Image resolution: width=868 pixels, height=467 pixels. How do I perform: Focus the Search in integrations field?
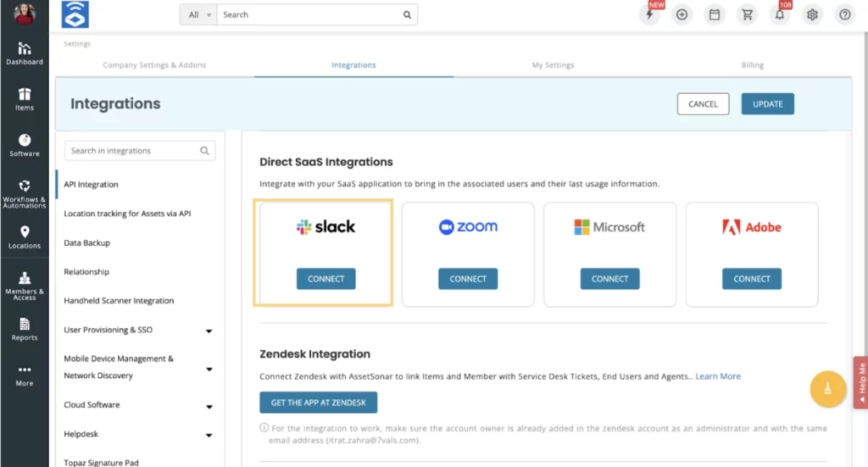140,151
